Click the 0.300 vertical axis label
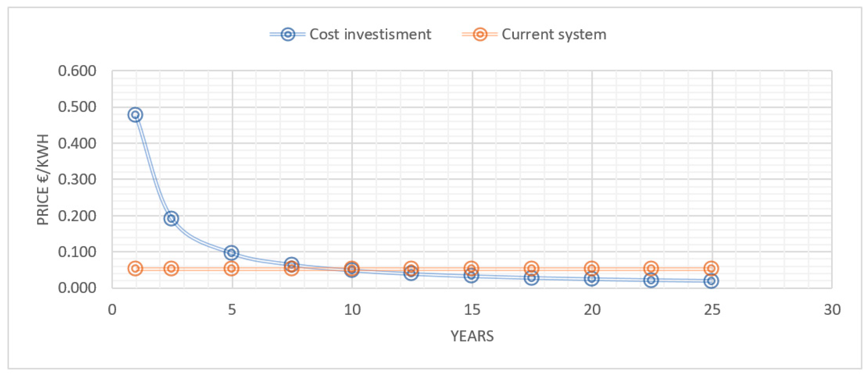Image resolution: width=868 pixels, height=379 pixels. [x=77, y=179]
